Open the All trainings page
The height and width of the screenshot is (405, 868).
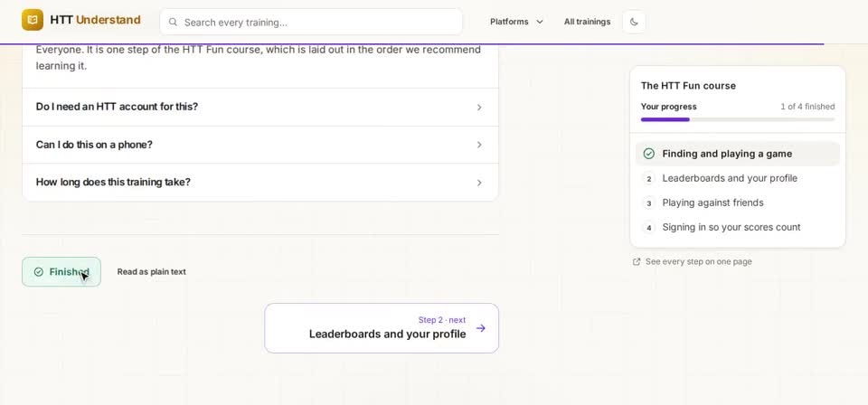587,22
